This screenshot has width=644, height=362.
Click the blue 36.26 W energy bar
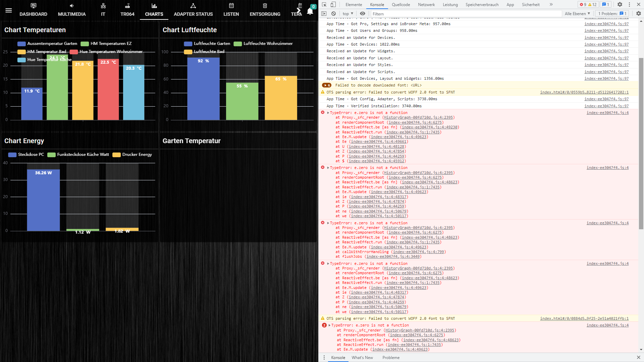pos(43,200)
